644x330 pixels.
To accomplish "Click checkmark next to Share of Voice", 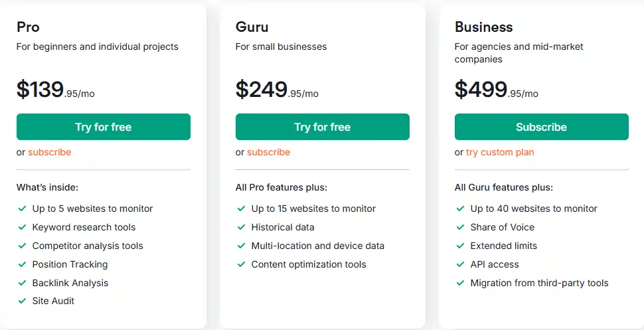I will 460,227.
